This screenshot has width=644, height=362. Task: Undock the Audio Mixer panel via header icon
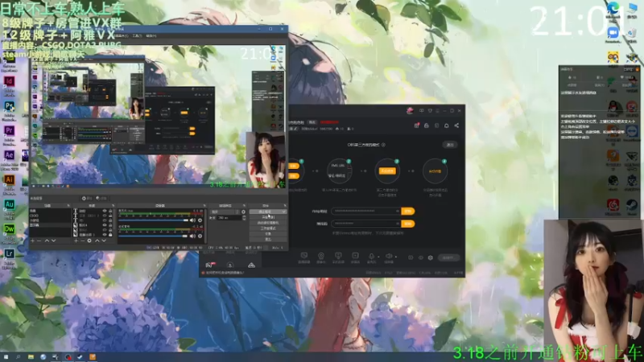pyautogui.click(x=204, y=206)
